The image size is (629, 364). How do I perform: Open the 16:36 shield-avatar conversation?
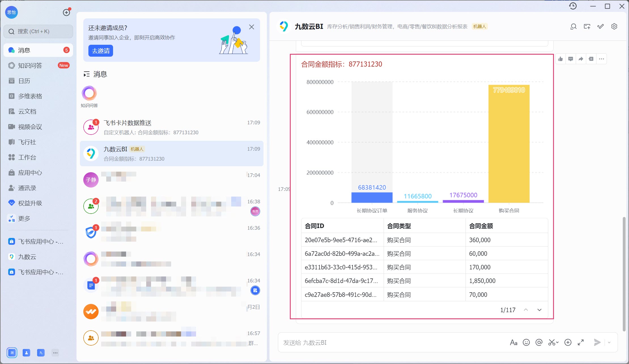click(172, 233)
